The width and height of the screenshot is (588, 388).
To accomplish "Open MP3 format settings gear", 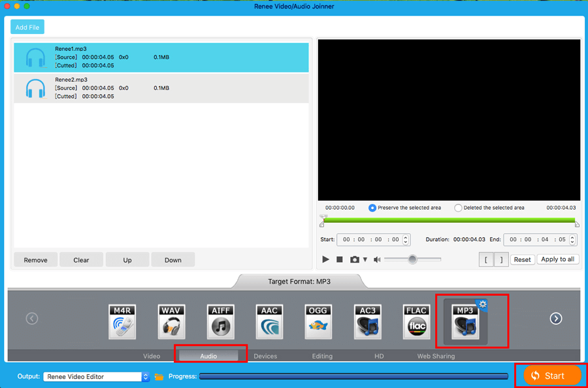I will tap(483, 304).
